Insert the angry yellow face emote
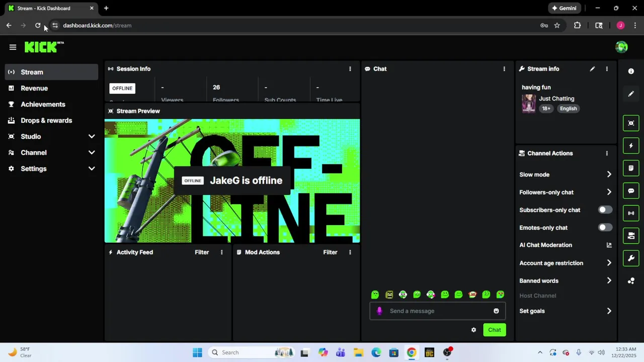 pos(389,295)
